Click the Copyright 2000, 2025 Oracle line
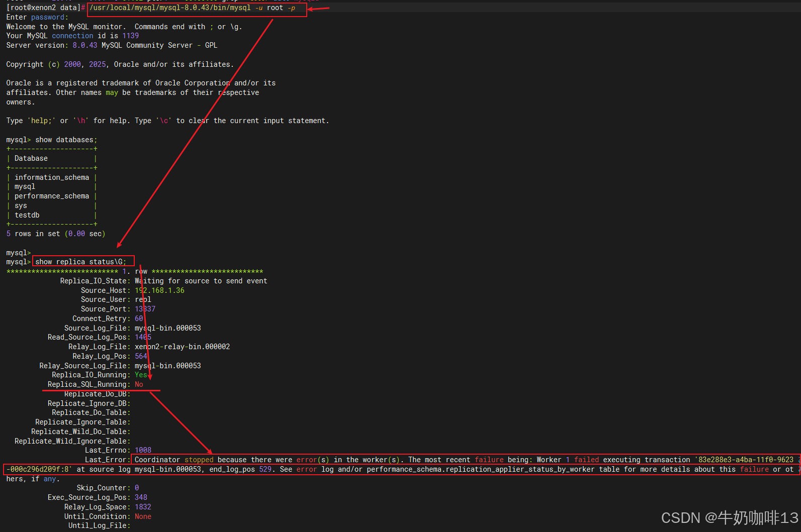The height and width of the screenshot is (532, 801). (x=120, y=65)
